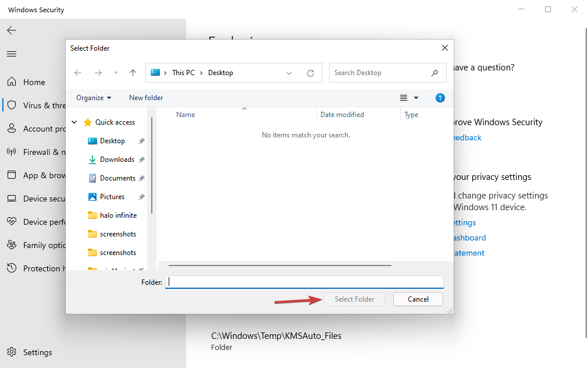The image size is (588, 368).
Task: Maximize the Windows Security window
Action: [x=548, y=9]
